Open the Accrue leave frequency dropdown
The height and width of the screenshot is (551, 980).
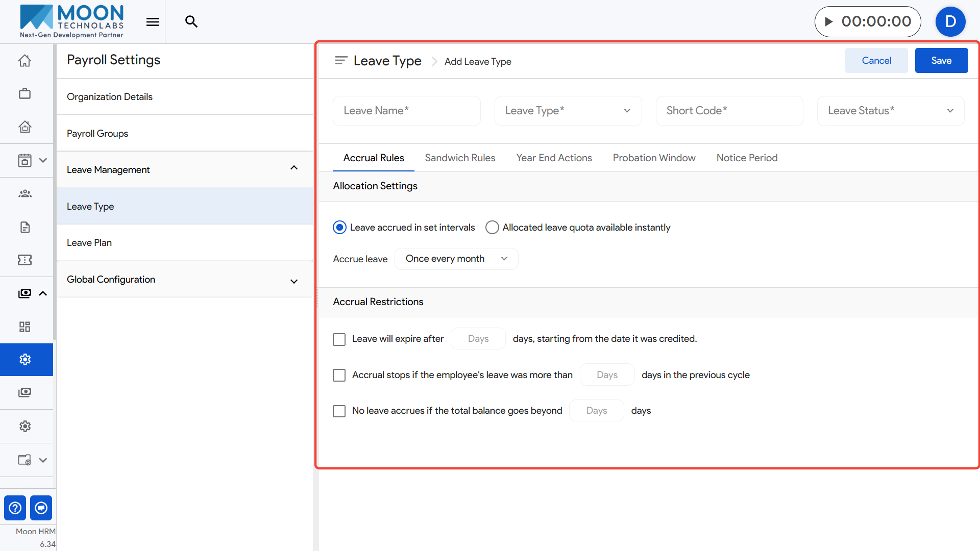coord(456,259)
